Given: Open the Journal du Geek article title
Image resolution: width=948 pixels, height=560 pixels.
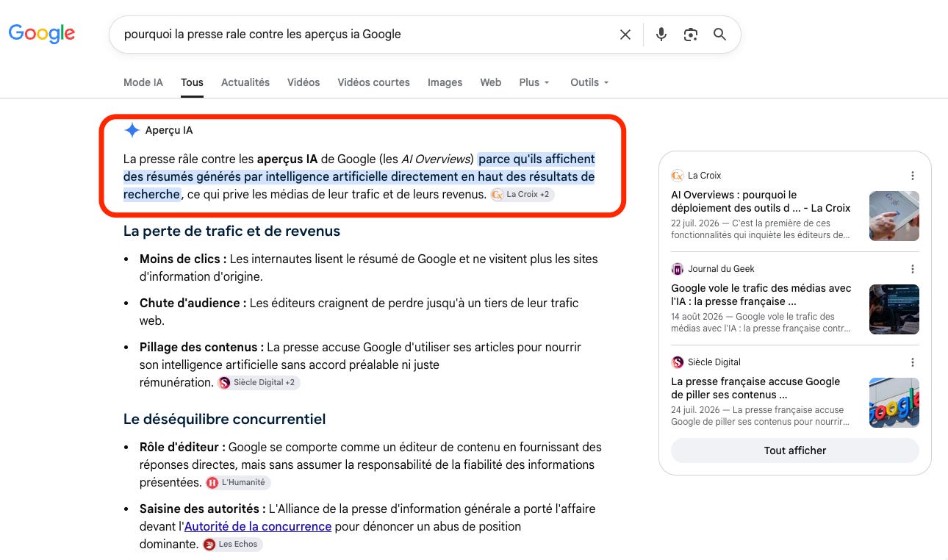Looking at the screenshot, I should click(x=761, y=295).
